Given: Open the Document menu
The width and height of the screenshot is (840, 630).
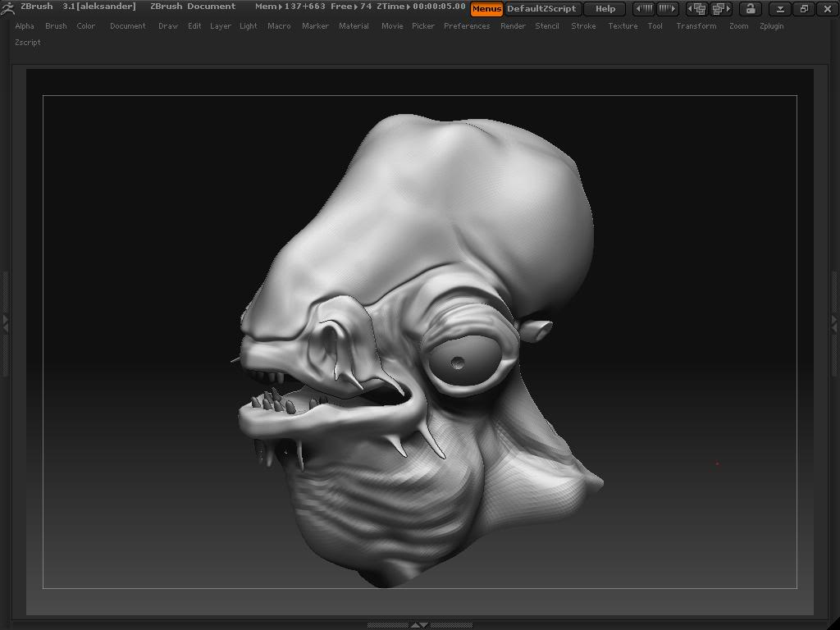Looking at the screenshot, I should coord(127,25).
